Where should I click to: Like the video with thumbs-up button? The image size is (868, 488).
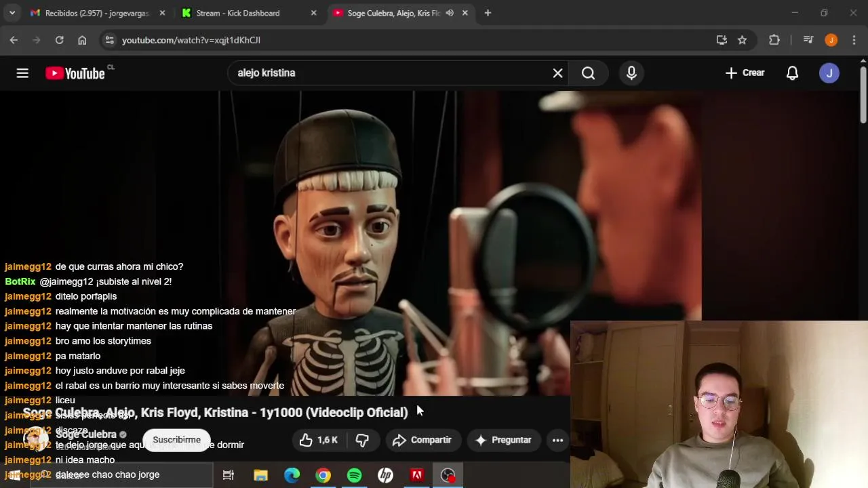318,440
